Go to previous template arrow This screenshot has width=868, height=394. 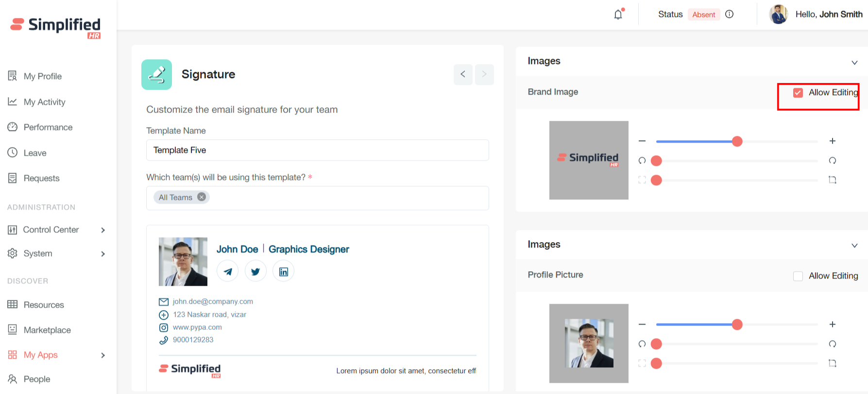point(463,74)
